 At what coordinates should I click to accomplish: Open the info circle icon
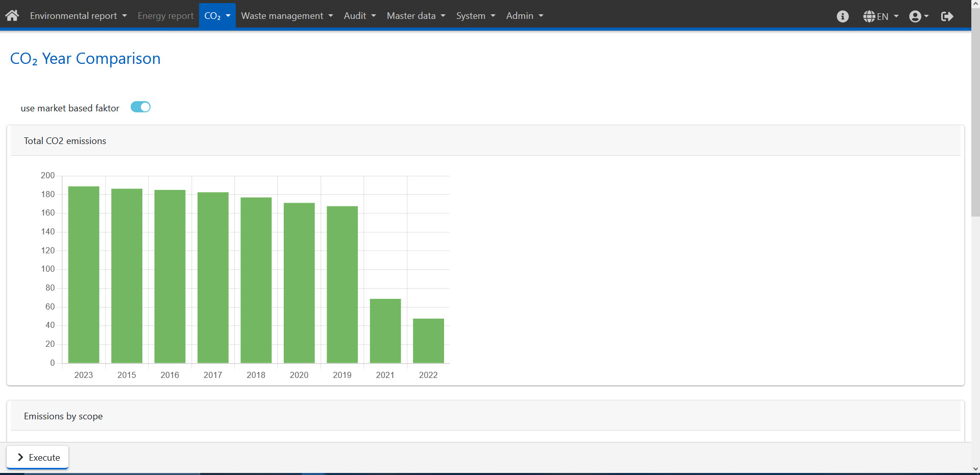click(x=843, y=16)
